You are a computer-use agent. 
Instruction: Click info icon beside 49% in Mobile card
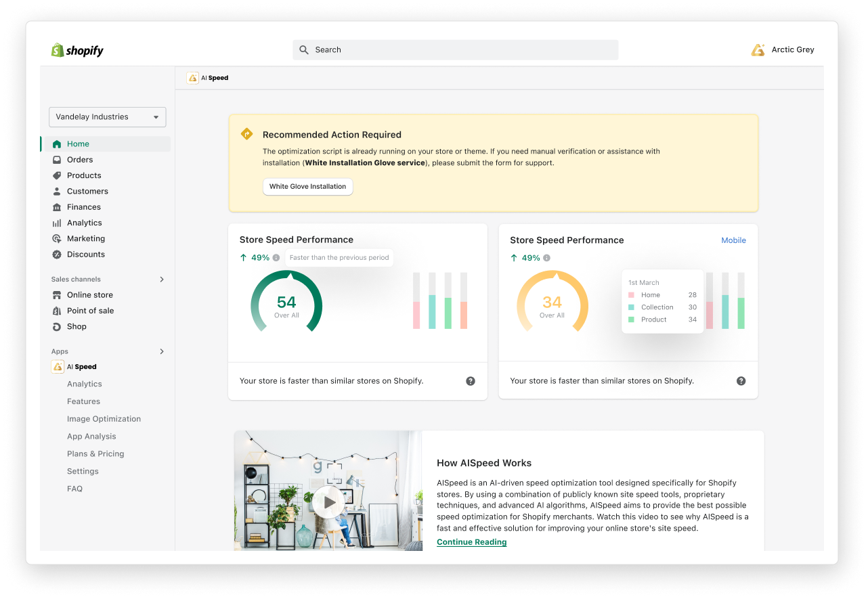547,258
